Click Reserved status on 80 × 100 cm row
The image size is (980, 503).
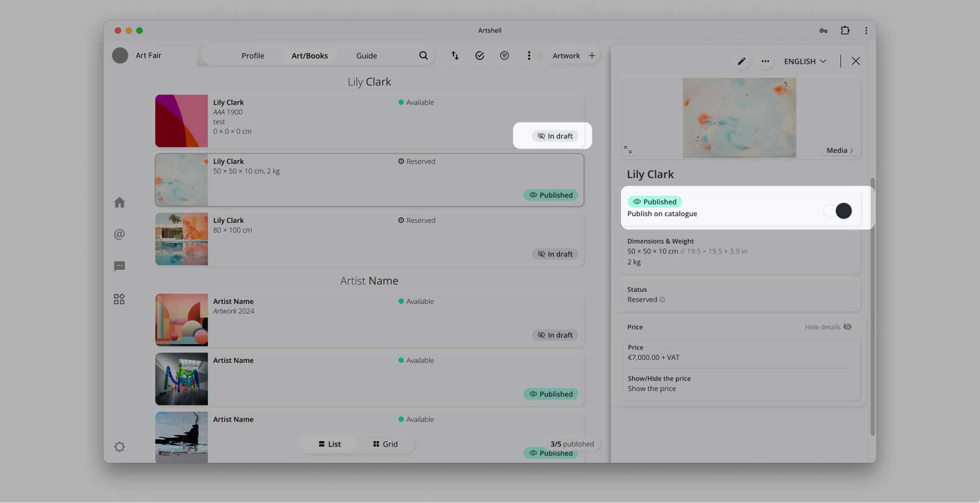(417, 220)
